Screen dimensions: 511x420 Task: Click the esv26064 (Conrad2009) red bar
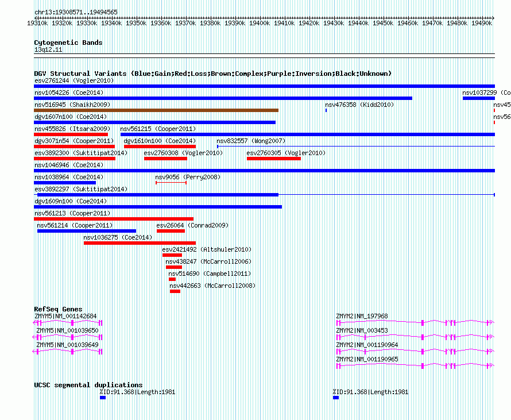[x=171, y=231]
